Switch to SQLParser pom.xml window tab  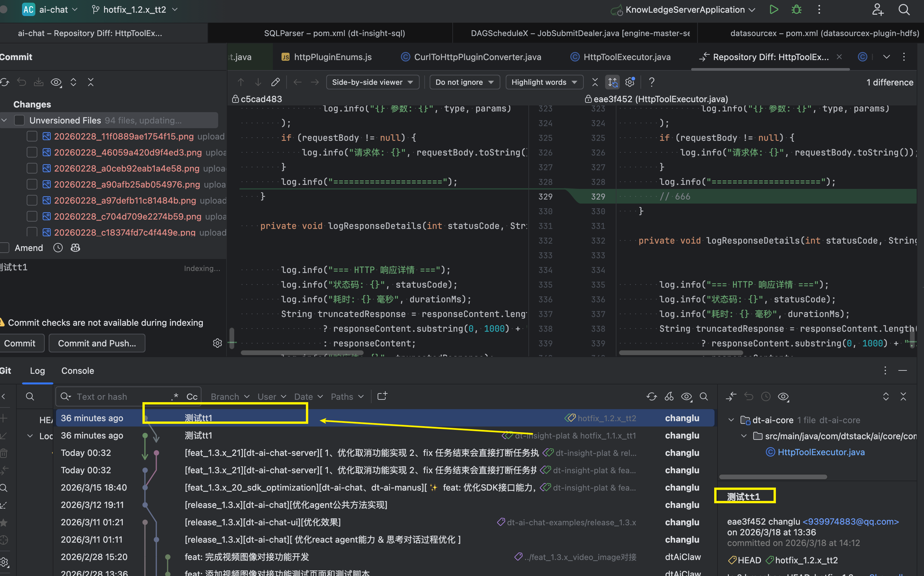coord(331,33)
